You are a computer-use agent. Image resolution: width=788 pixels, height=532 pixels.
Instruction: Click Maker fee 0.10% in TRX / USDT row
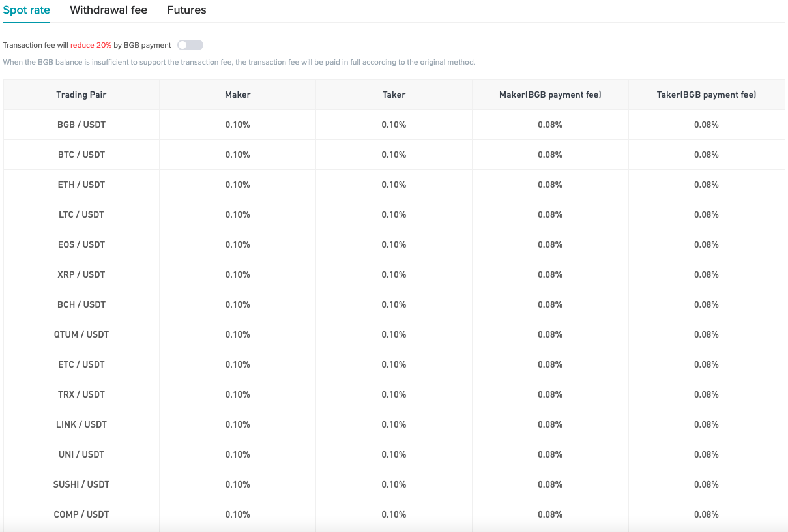[238, 394]
